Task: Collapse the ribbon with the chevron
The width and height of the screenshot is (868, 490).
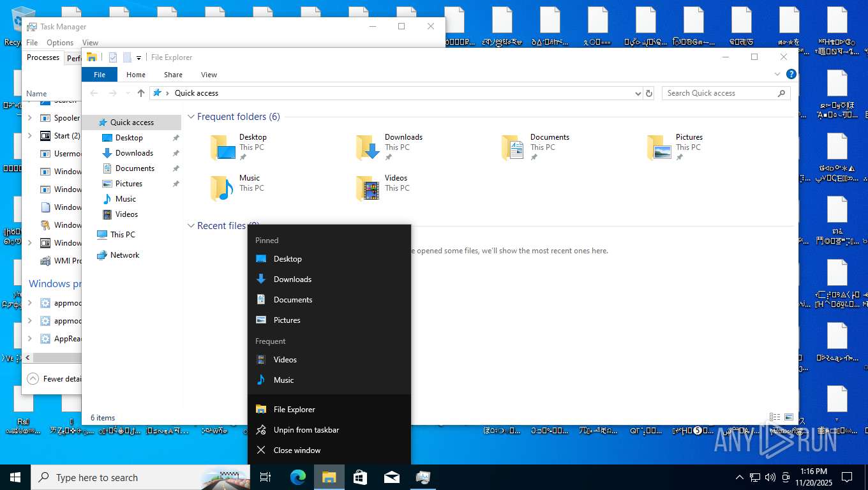Action: (x=777, y=74)
